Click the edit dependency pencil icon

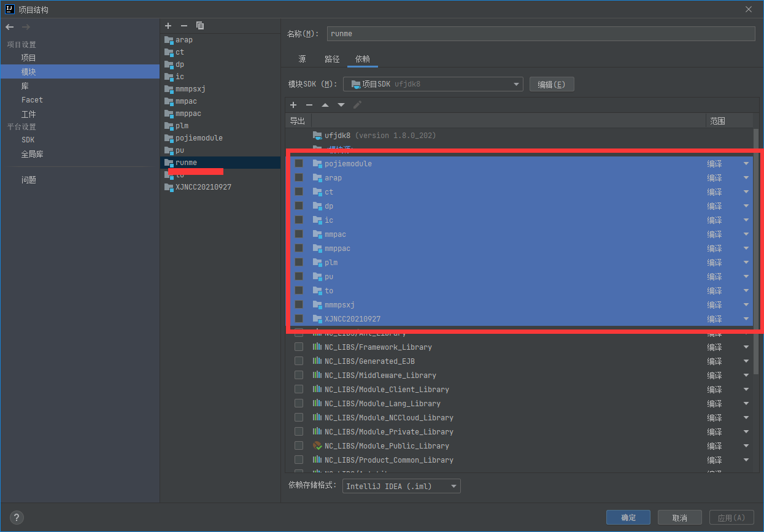[358, 105]
